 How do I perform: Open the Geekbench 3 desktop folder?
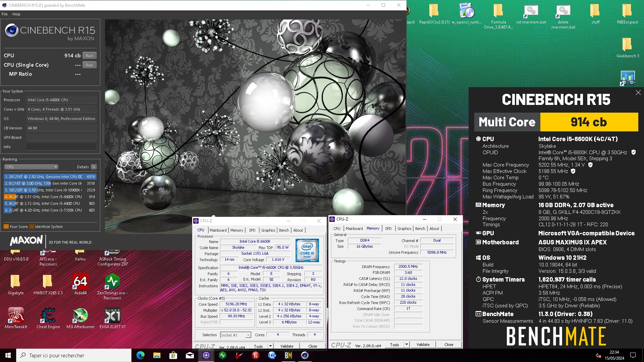tap(628, 47)
